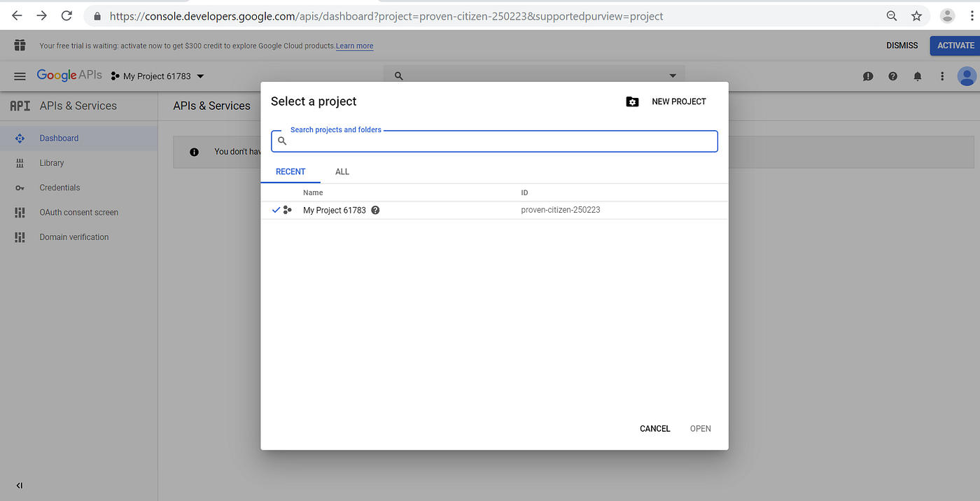Image resolution: width=980 pixels, height=501 pixels.
Task: Collapse the left sidebar panel
Action: pos(19,485)
